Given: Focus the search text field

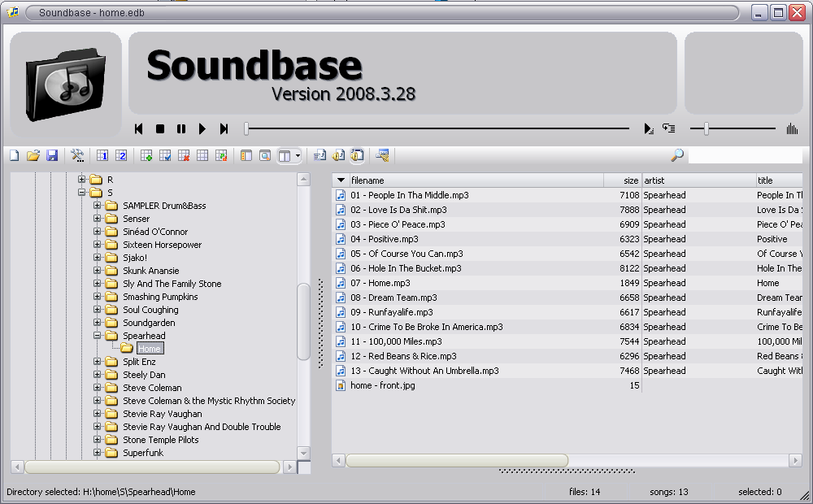Looking at the screenshot, I should pos(745,155).
